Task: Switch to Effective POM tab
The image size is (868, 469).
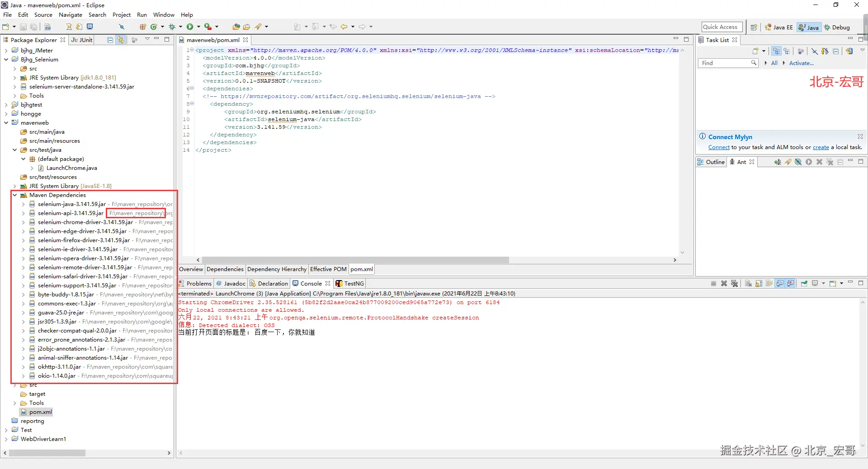Action: click(x=328, y=269)
